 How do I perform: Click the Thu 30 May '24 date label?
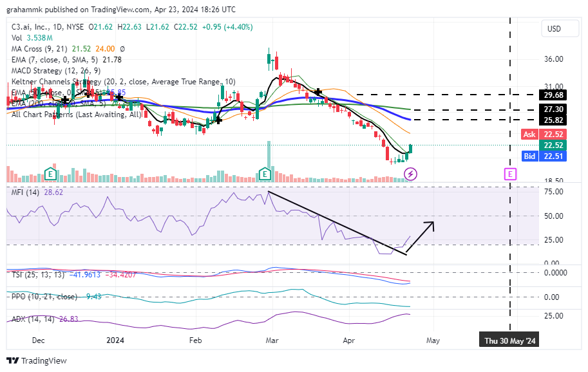[x=509, y=340]
